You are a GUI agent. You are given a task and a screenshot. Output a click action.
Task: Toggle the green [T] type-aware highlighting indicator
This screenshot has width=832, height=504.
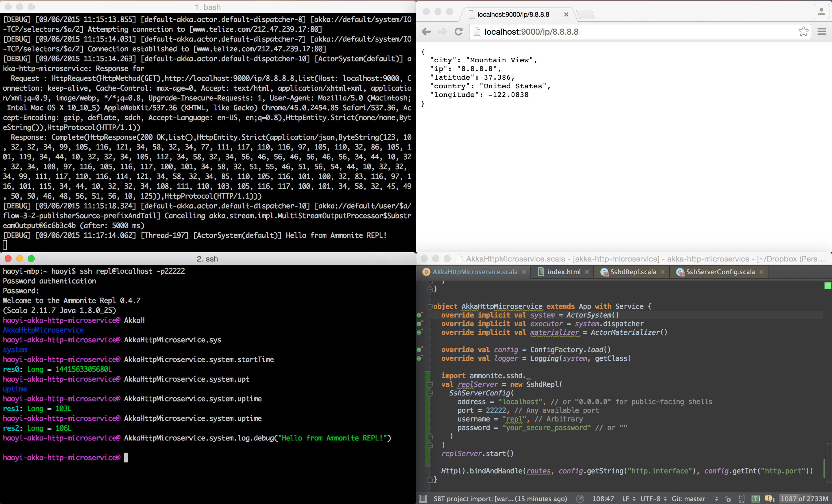755,499
